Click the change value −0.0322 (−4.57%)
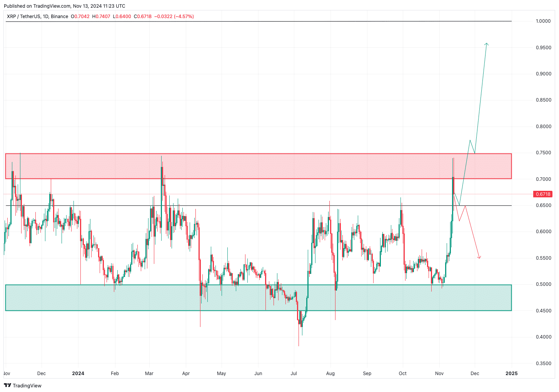The width and height of the screenshot is (559, 392). point(174,17)
